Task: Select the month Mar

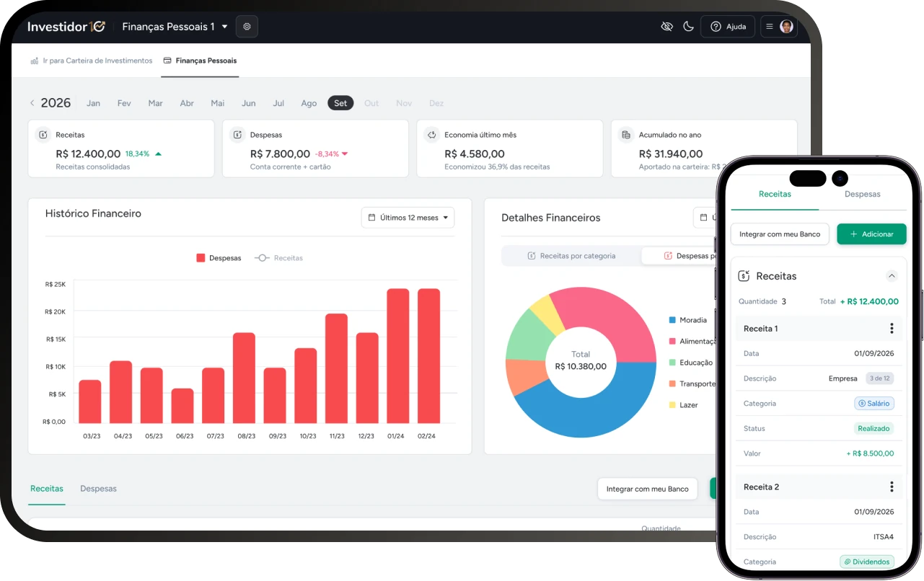Action: pyautogui.click(x=155, y=103)
